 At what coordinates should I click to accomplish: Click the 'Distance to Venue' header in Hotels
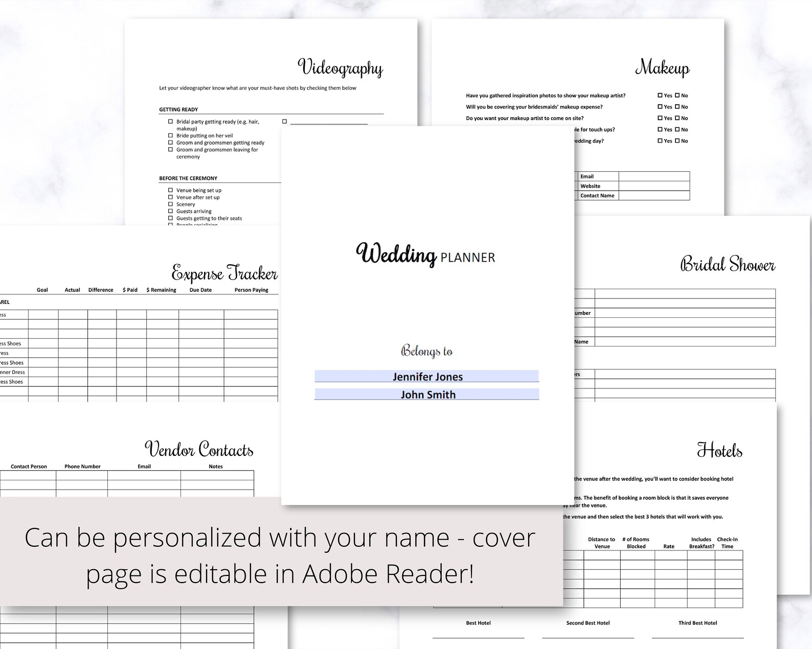[602, 543]
